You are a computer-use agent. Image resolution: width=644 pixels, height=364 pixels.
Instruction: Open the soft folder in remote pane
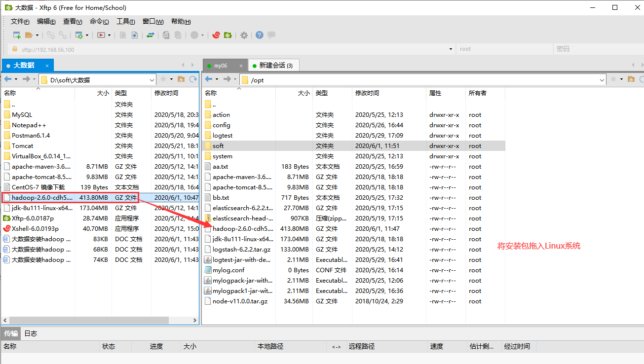click(x=218, y=146)
